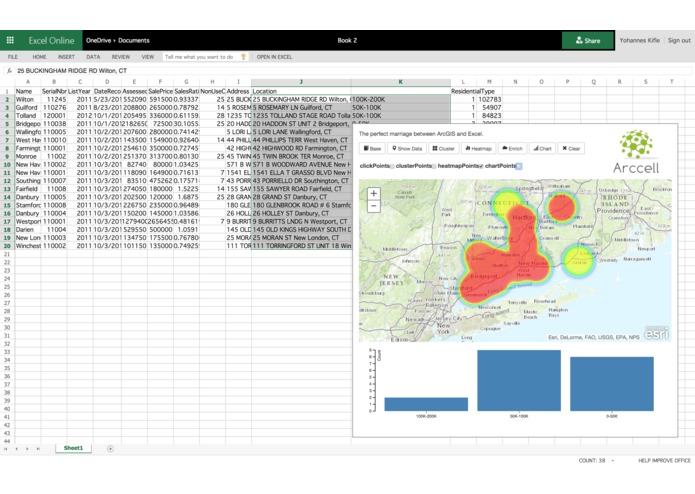Click cell 25 MORAN ST New London, CT
Viewport: 695px width, 494px height.
(301, 237)
